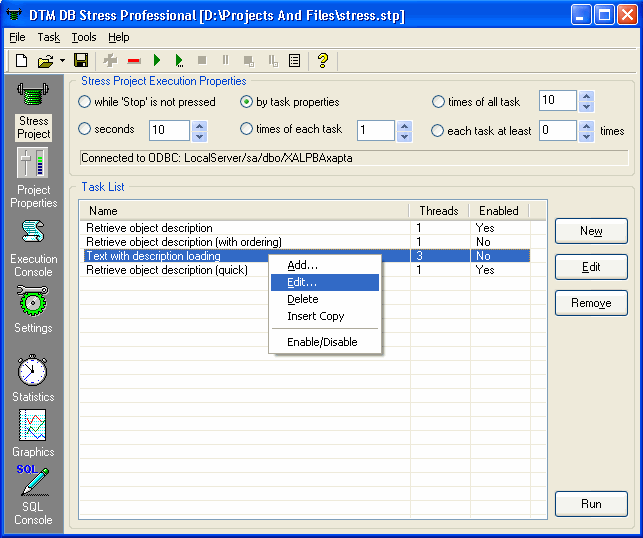Click the yellow question mark help icon
This screenshot has width=643, height=538.
pyautogui.click(x=322, y=61)
